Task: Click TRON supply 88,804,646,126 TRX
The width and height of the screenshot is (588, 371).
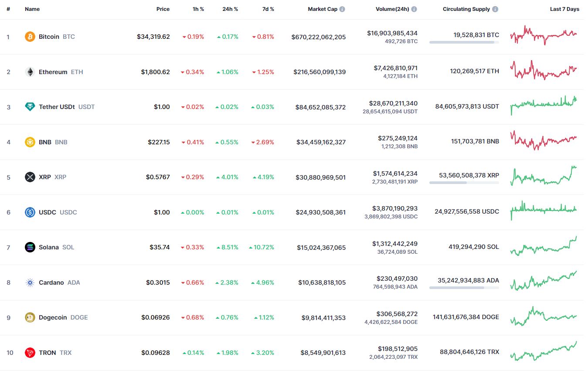Action: (469, 352)
